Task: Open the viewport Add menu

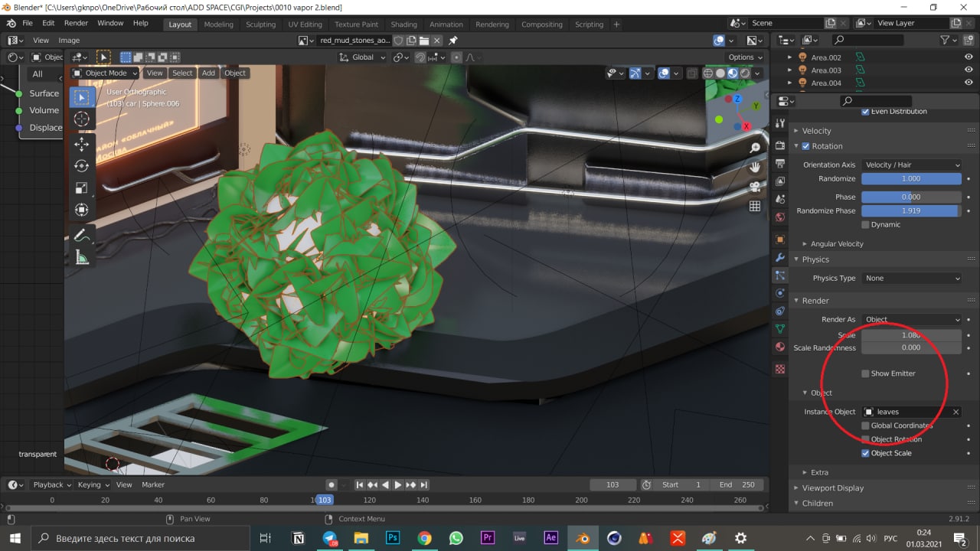Action: (x=208, y=73)
